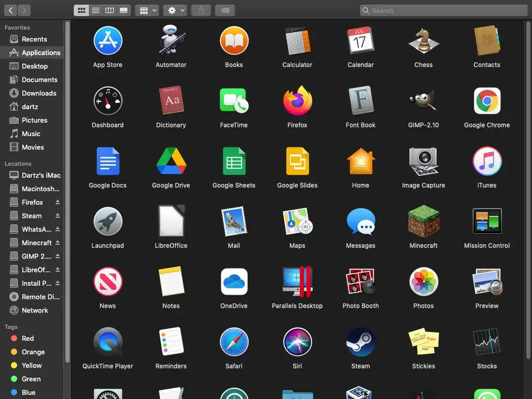Viewport: 532px width, 399px height.
Task: Select Downloads in Favorites sidebar
Action: click(32, 93)
